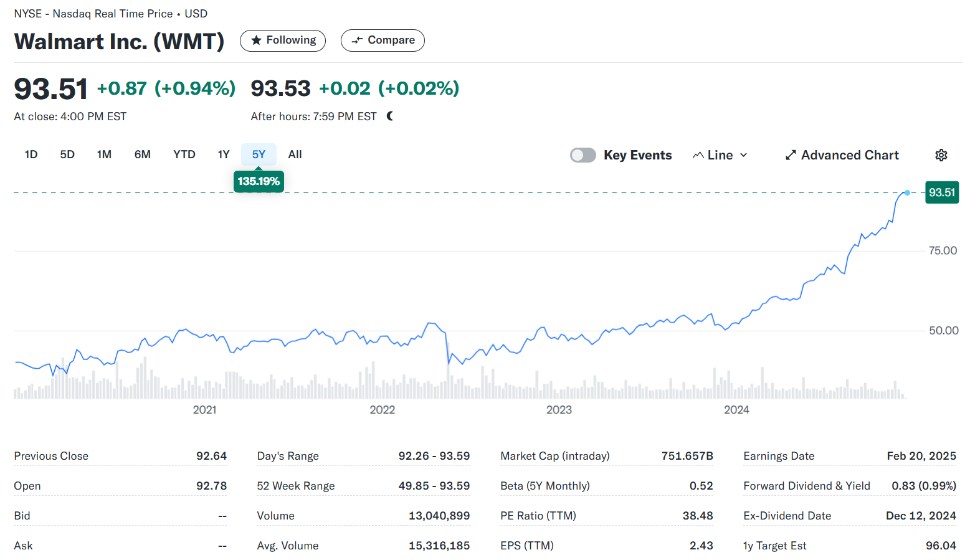
Task: Click the PE Ratio (TTM) value 38.48
Action: (x=698, y=516)
